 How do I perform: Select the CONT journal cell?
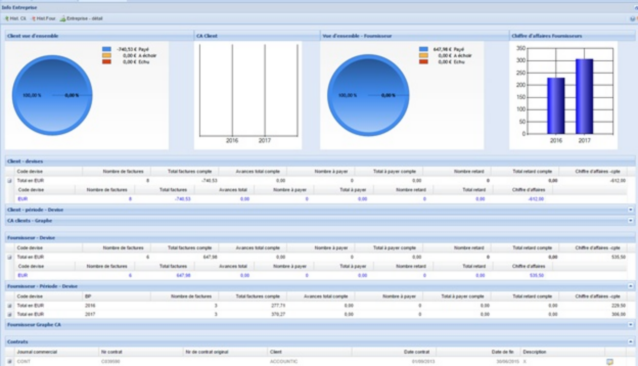(x=24, y=362)
